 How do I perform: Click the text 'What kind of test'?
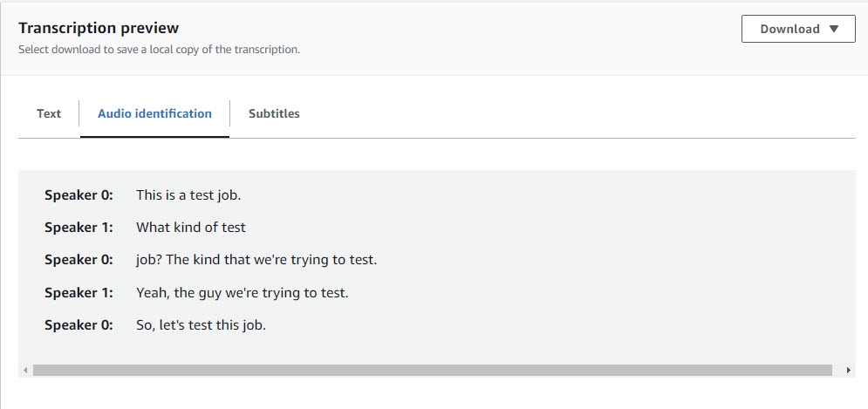pyautogui.click(x=191, y=228)
